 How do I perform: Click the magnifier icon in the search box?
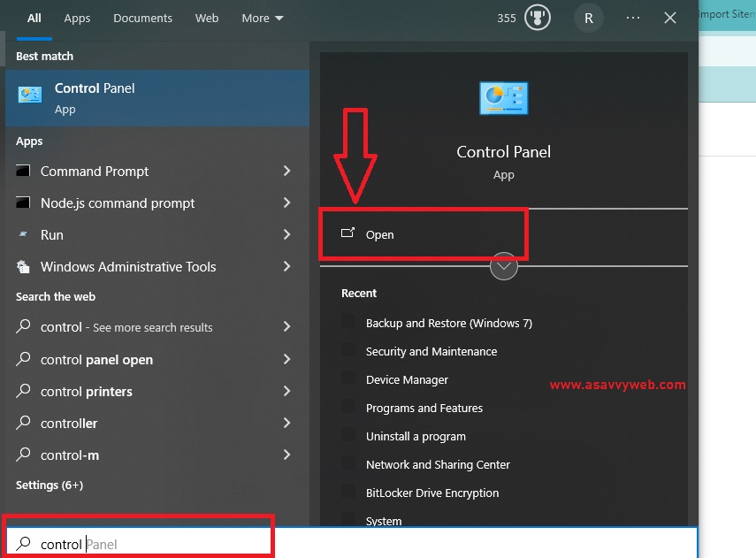point(23,544)
